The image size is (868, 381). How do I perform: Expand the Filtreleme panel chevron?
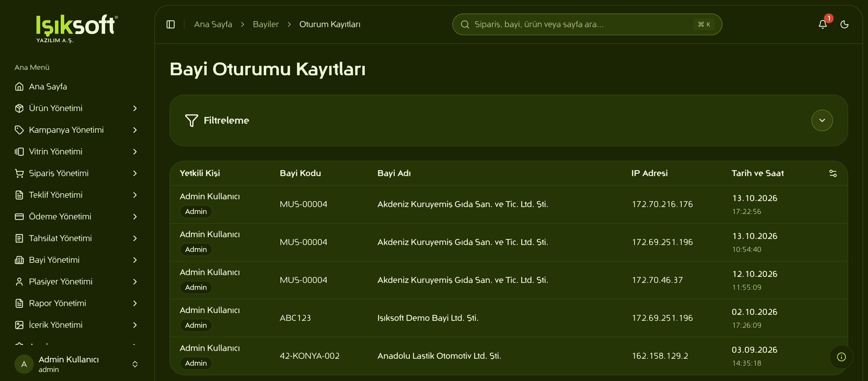click(x=822, y=120)
